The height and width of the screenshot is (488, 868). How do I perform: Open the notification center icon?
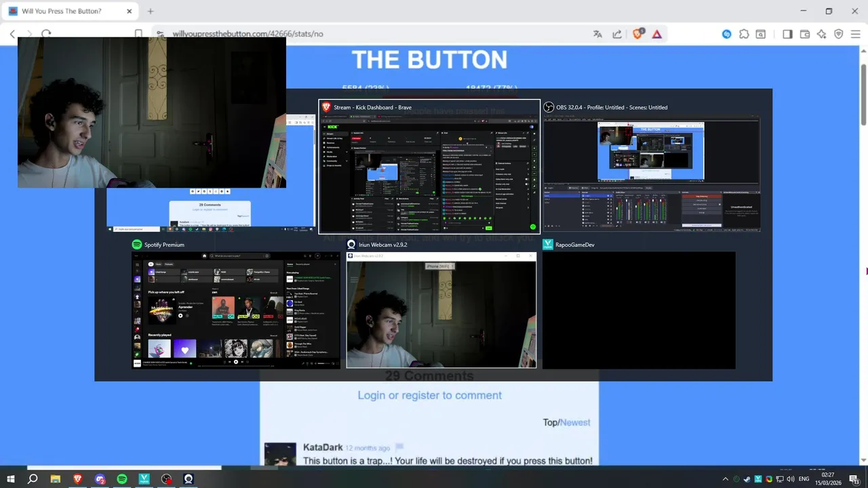coord(854,479)
